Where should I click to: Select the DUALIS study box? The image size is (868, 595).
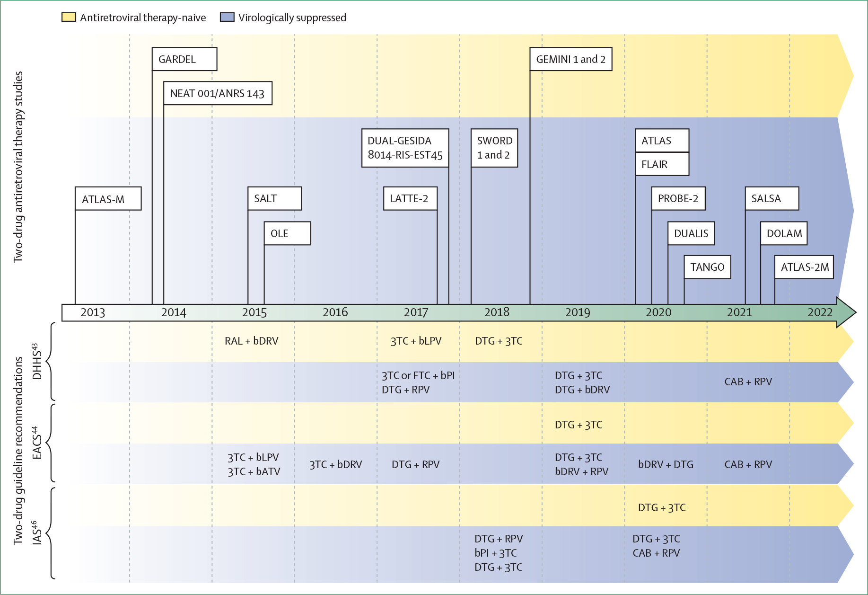click(x=691, y=233)
